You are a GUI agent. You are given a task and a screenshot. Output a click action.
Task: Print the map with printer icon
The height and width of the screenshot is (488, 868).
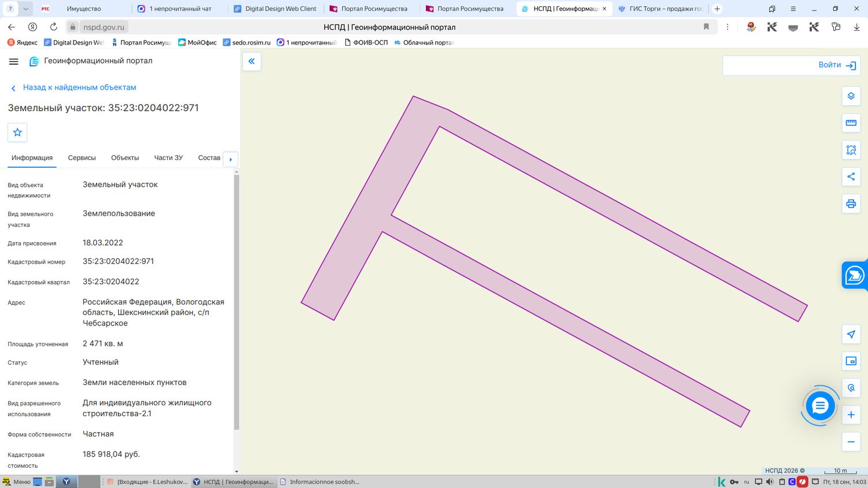pos(851,204)
